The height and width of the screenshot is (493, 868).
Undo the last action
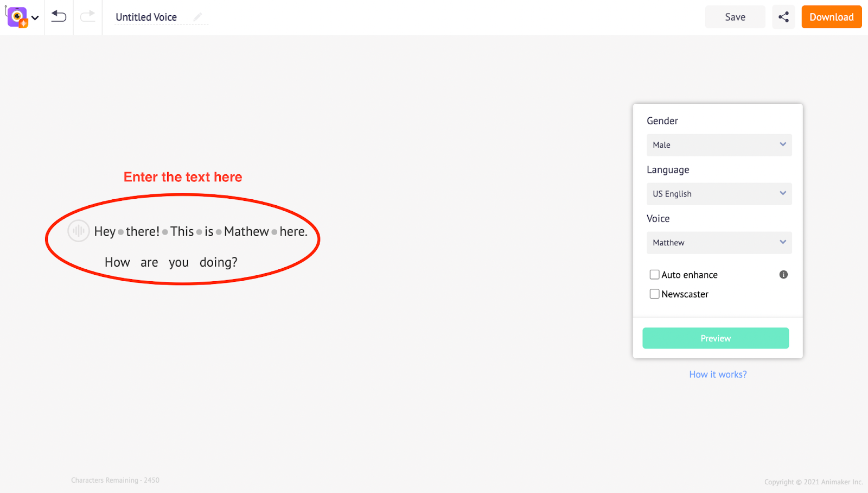tap(59, 17)
